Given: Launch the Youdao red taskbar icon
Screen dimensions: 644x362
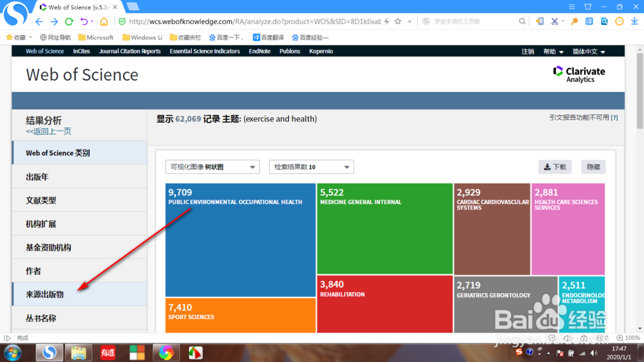Looking at the screenshot, I should click(x=108, y=353).
